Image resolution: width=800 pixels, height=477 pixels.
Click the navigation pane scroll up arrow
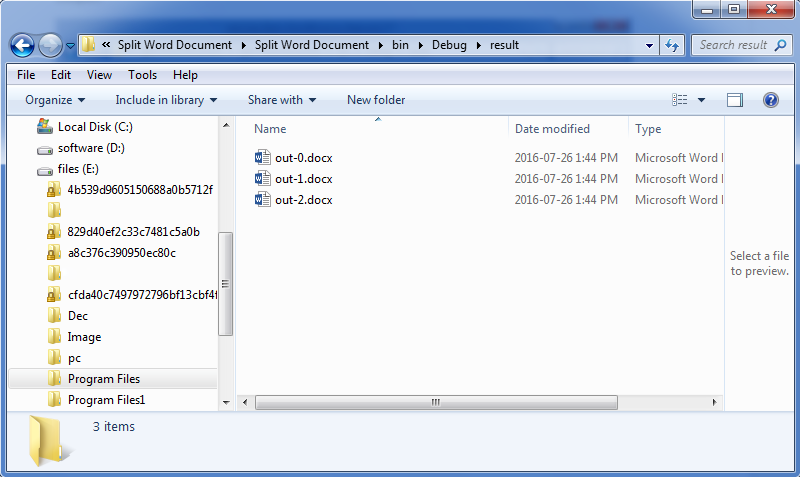click(226, 125)
